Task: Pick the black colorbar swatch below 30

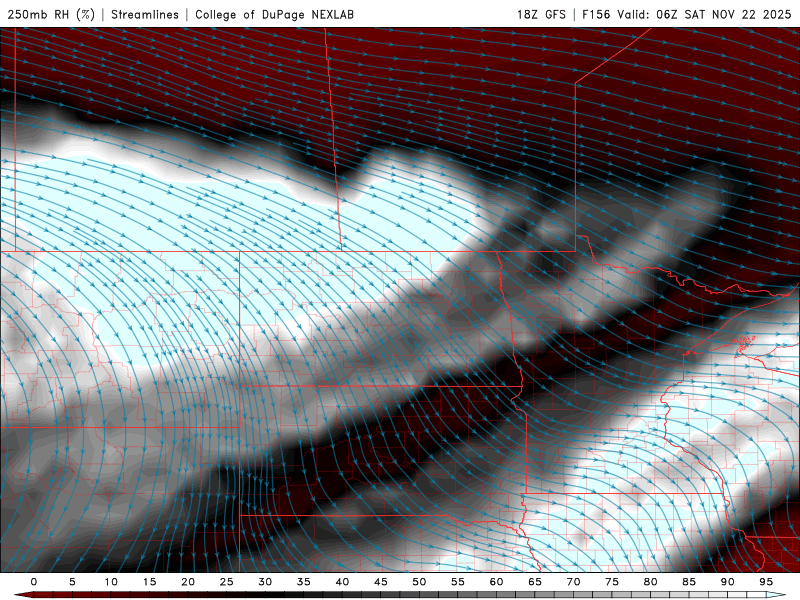Action: click(x=253, y=595)
